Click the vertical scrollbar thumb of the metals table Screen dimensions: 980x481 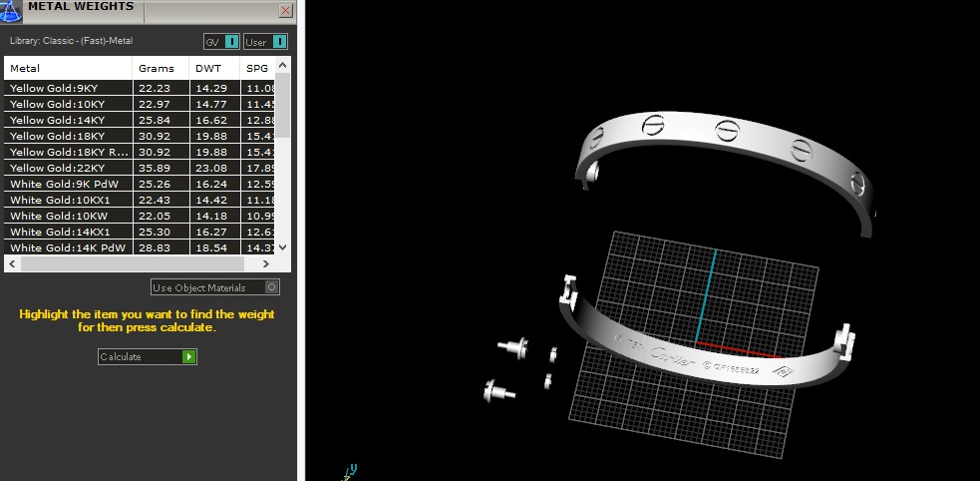click(282, 105)
